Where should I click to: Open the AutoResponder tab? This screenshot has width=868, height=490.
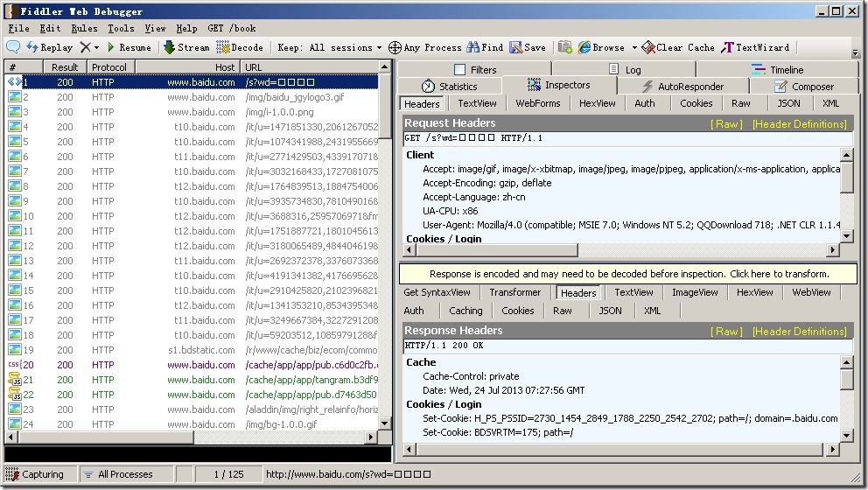coord(682,87)
